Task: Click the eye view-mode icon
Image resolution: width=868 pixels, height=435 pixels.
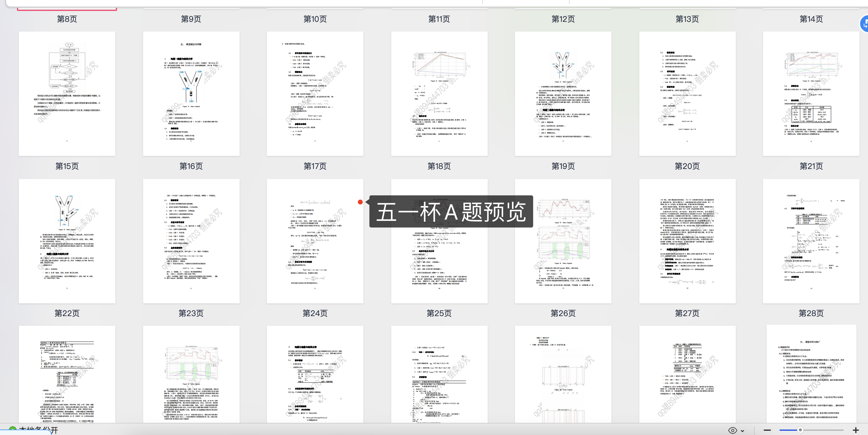Action: 732,430
